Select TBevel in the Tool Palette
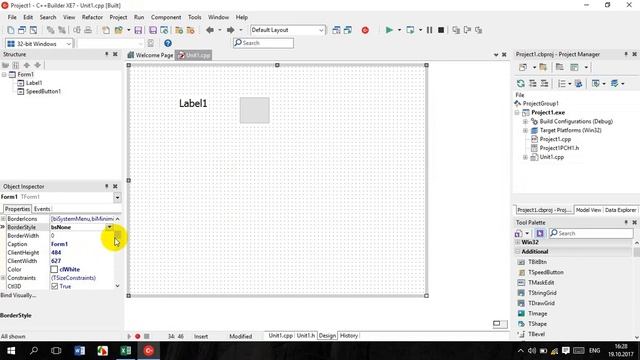Viewport: 640px width, 360px height. point(536,334)
